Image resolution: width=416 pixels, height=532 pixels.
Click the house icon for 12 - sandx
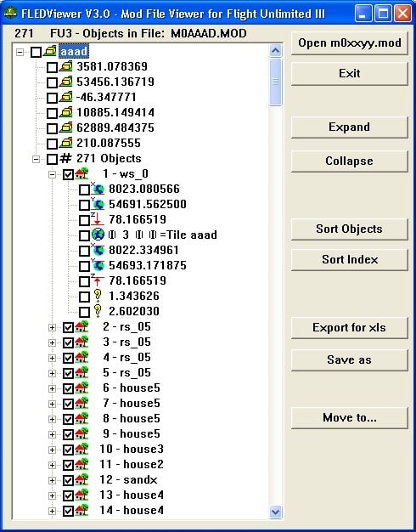(82, 480)
